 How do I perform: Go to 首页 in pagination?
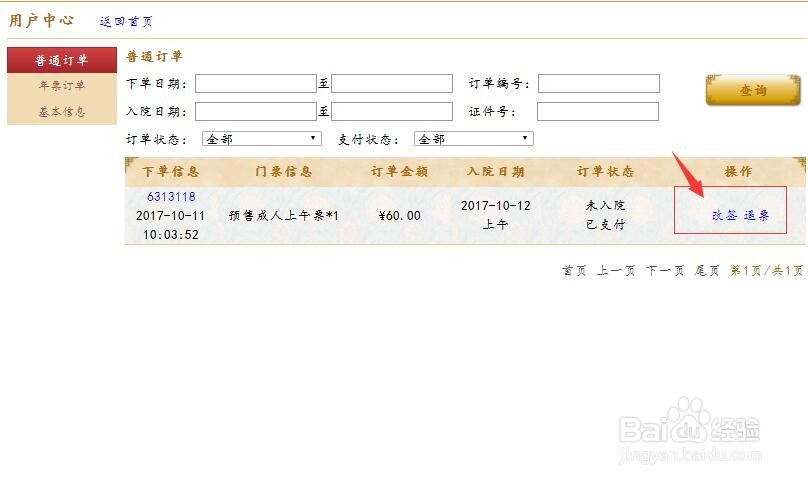pyautogui.click(x=574, y=271)
